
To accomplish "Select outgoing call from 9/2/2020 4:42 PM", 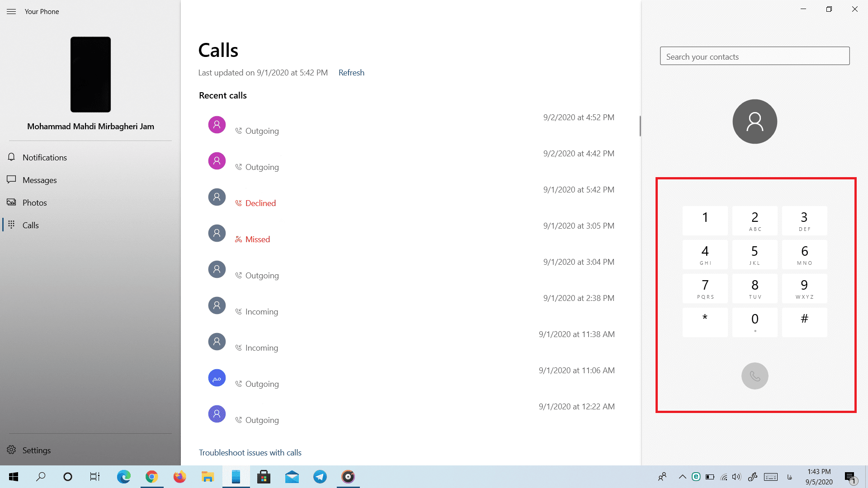I will coord(410,160).
